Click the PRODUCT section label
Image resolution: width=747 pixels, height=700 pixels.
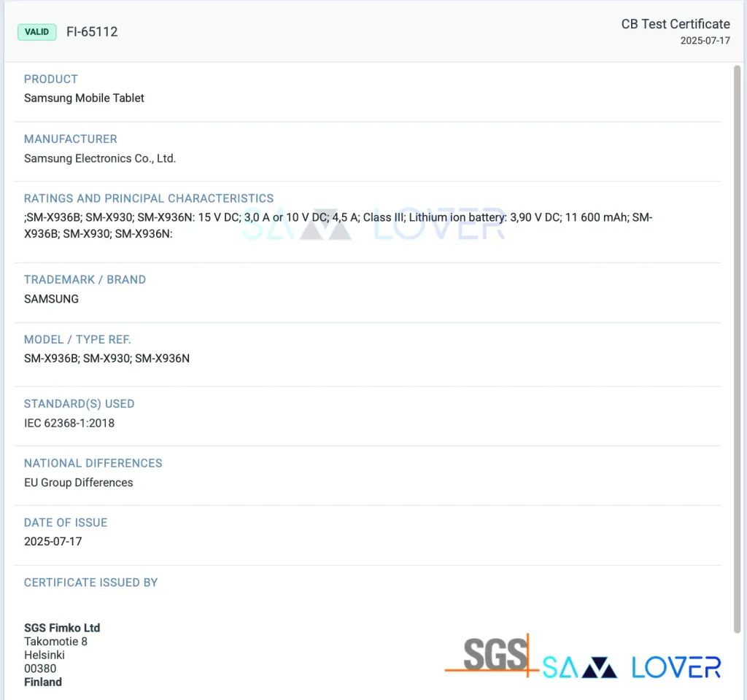pyautogui.click(x=50, y=79)
